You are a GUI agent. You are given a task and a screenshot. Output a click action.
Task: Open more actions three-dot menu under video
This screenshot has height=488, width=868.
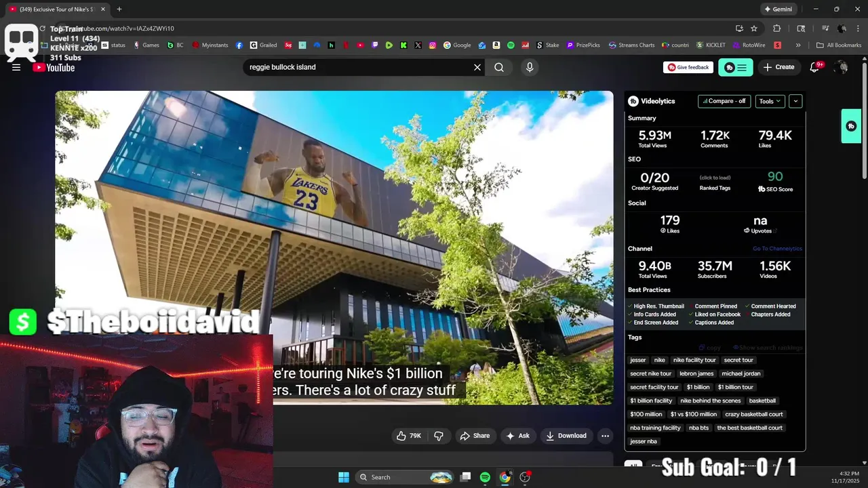coord(605,436)
